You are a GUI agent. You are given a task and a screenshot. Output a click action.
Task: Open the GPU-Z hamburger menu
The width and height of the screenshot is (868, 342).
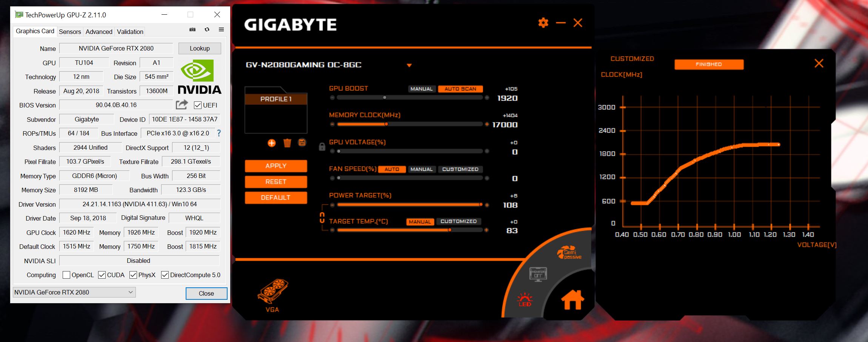222,29
